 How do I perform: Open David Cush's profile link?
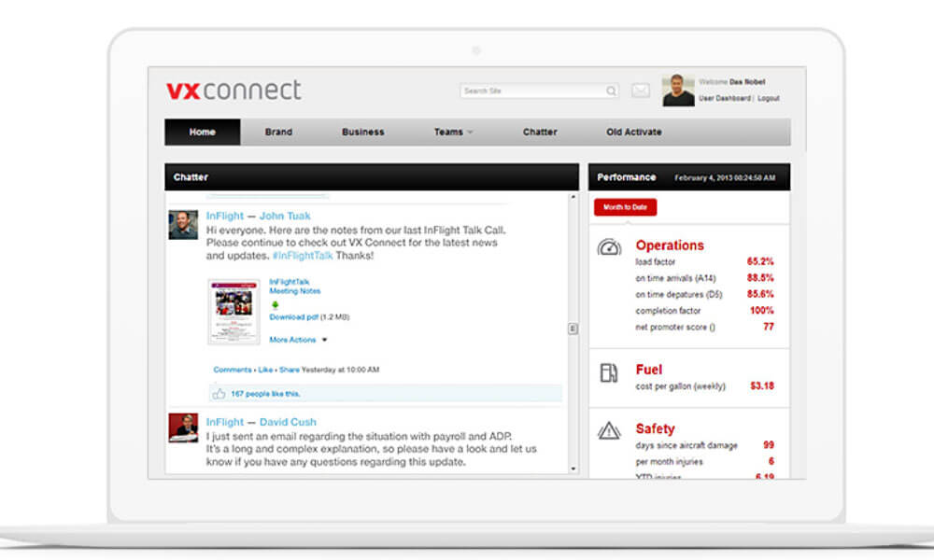tap(288, 422)
